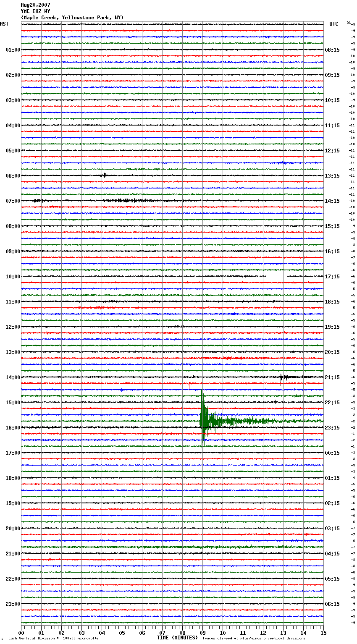The height and width of the screenshot is (644, 357).
Task: Click the large green earthquake burst onset
Action: point(202,421)
